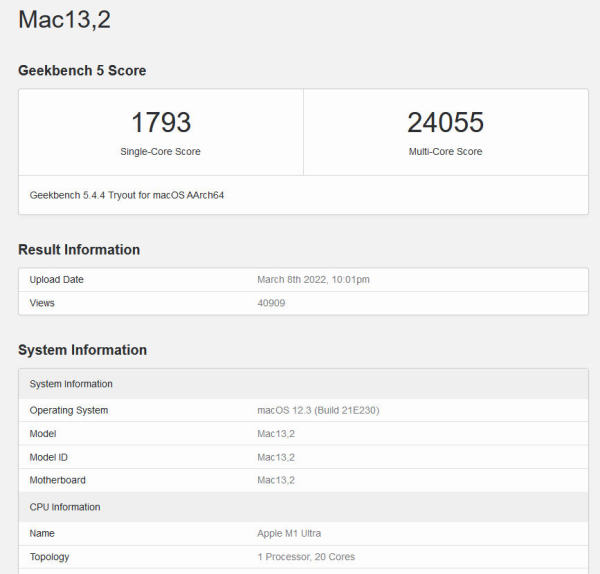Click the Motherboard row label
The image size is (600, 574).
point(58,480)
